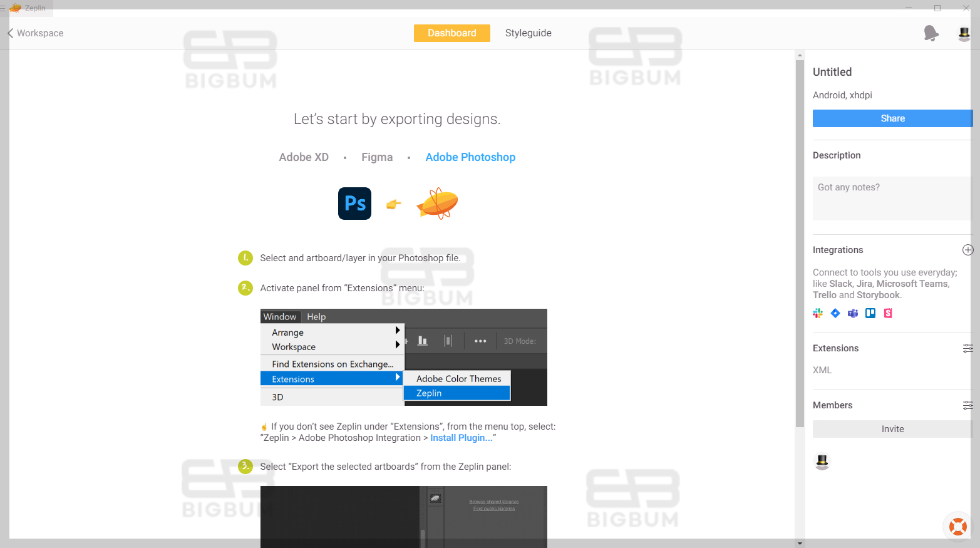Click the vertical scrollbar thumb
This screenshot has height=548, width=980.
click(x=800, y=244)
